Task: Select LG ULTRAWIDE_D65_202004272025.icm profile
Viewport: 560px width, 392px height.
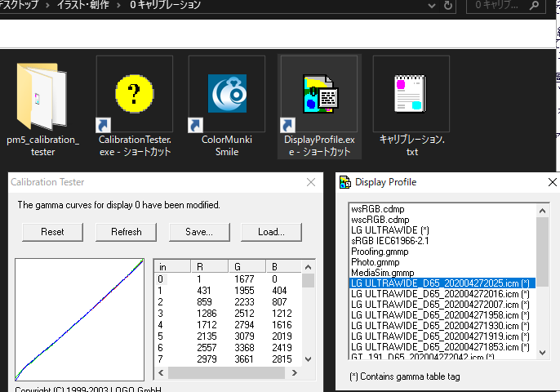Action: click(x=442, y=283)
